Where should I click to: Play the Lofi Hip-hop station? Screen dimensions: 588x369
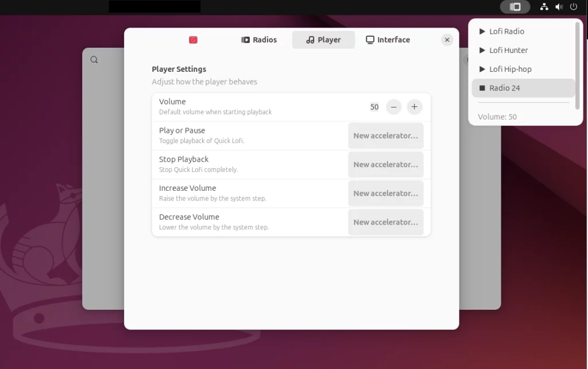(x=510, y=69)
